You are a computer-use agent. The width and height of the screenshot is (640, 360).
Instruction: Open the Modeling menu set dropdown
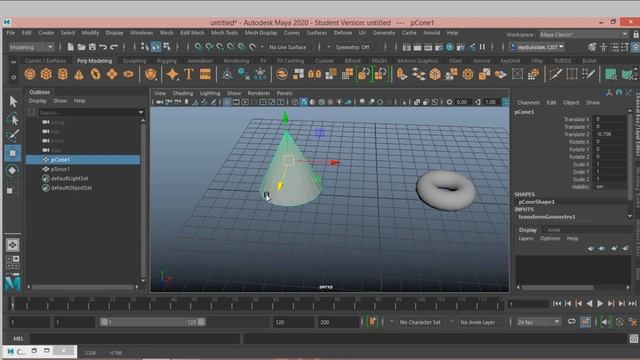(x=31, y=47)
